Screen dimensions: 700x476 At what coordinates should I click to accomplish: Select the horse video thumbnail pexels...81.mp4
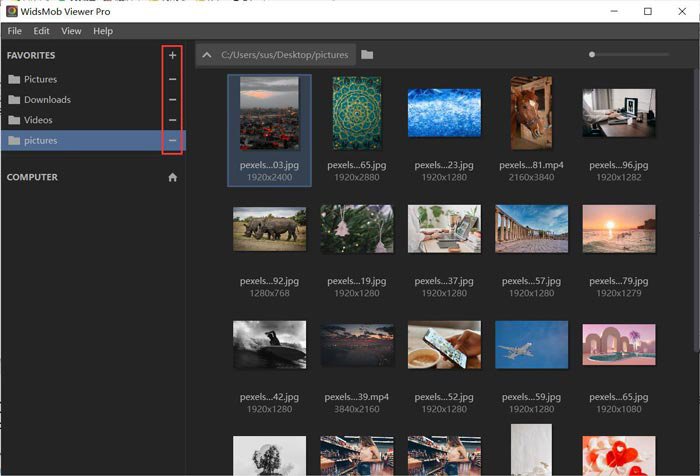(x=531, y=113)
